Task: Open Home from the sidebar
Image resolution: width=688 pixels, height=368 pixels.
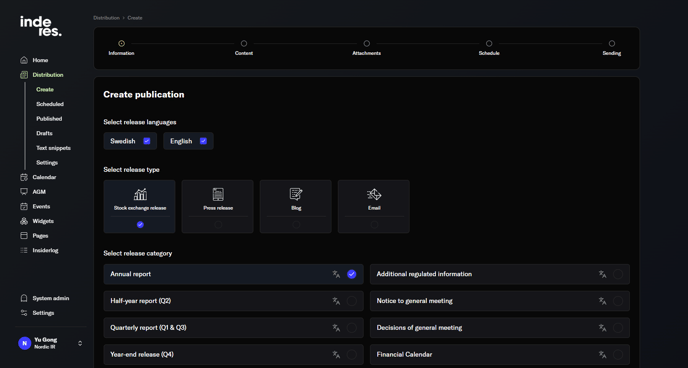Action: (40, 60)
